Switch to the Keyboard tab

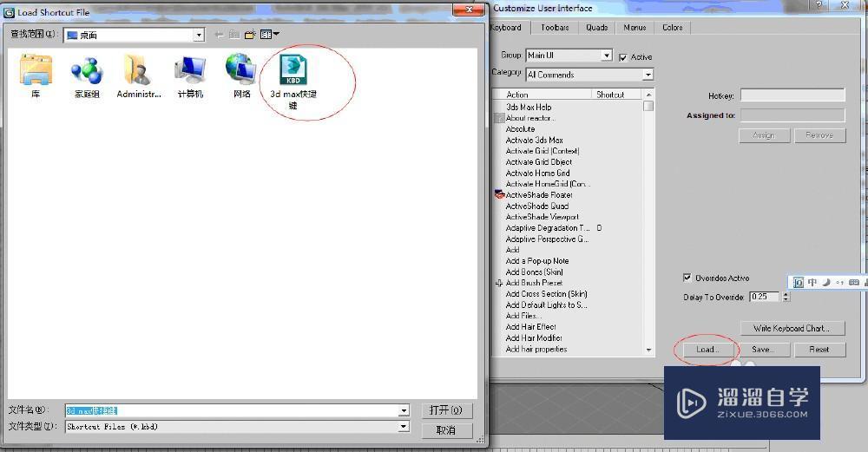coord(508,28)
